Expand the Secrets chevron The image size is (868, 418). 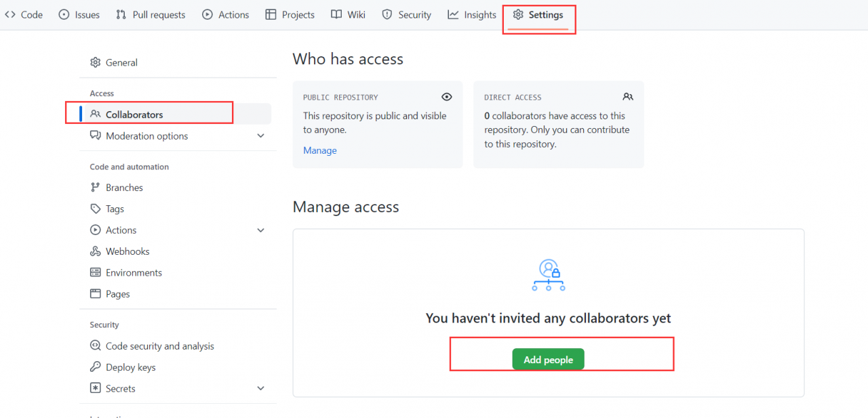pyautogui.click(x=261, y=388)
